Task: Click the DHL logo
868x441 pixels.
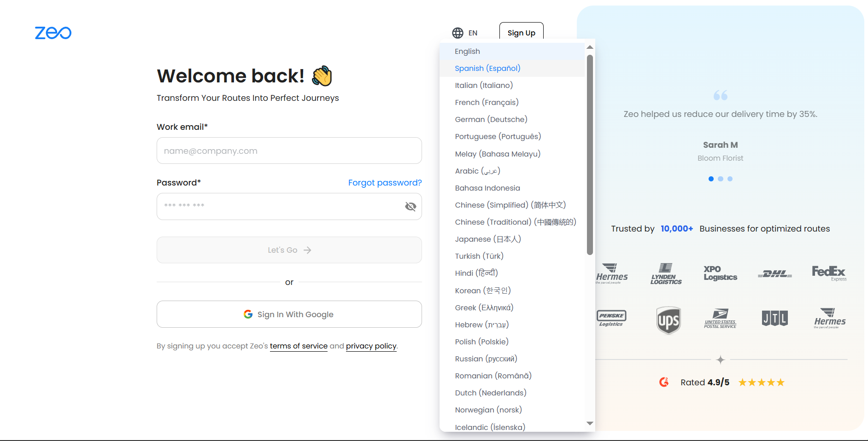Action: click(774, 274)
